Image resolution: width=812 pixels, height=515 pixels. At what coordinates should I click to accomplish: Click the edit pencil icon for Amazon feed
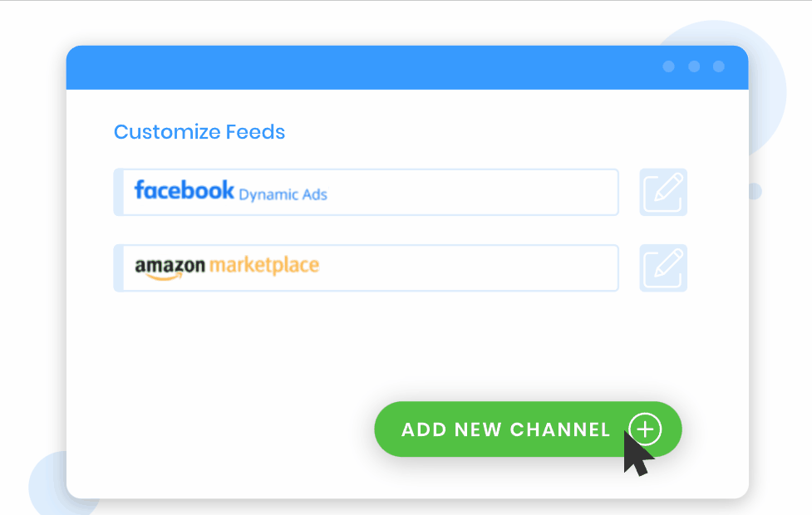pyautogui.click(x=663, y=267)
